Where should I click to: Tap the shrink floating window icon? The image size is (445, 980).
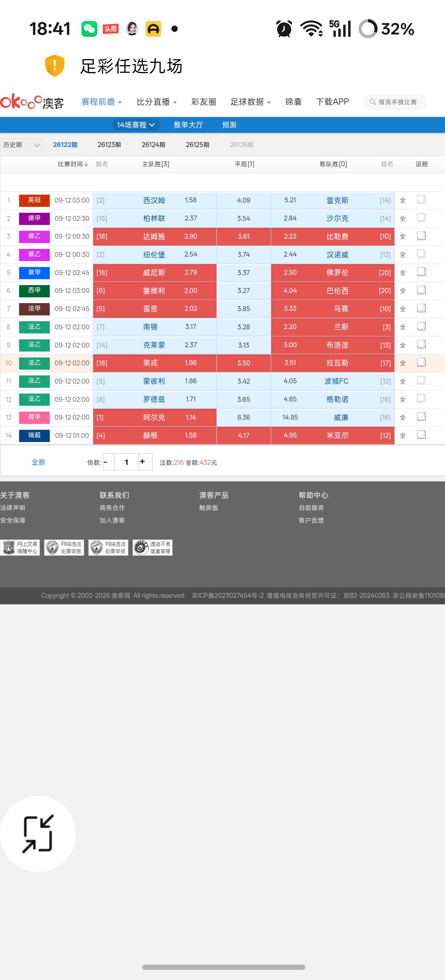pyautogui.click(x=38, y=834)
